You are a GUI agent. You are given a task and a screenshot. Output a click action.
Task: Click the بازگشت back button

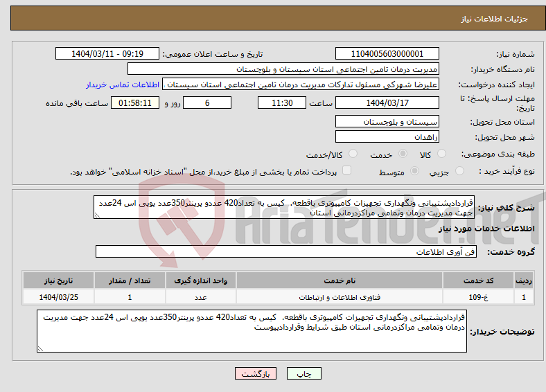[256, 373]
